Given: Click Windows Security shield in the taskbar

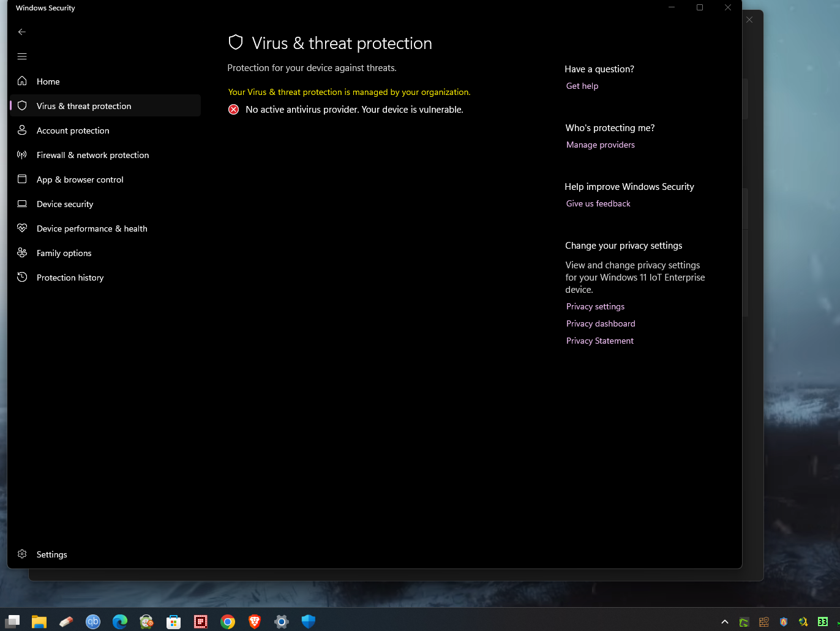Looking at the screenshot, I should point(309,622).
